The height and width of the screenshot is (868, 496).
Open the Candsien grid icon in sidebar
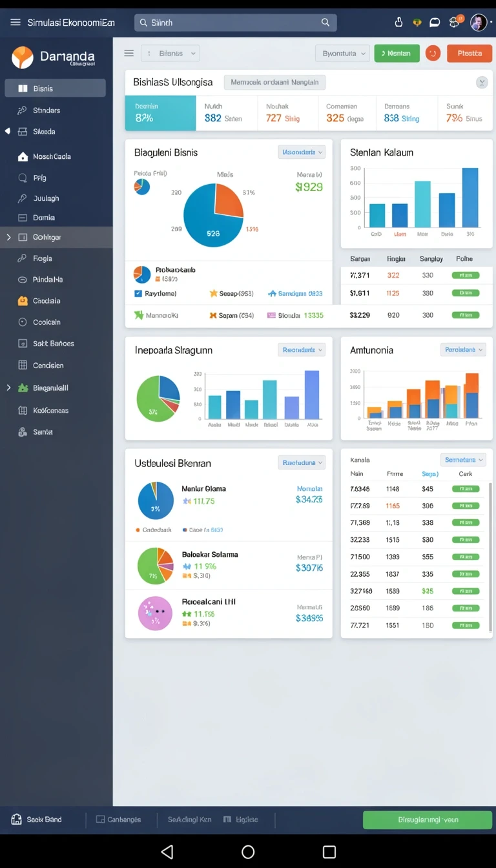tap(23, 365)
